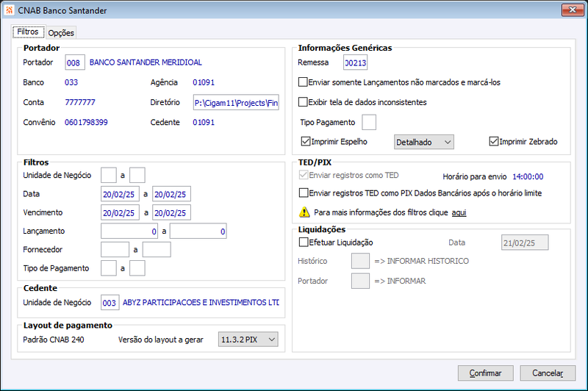Click the Convênio value 0601798399

86,122
